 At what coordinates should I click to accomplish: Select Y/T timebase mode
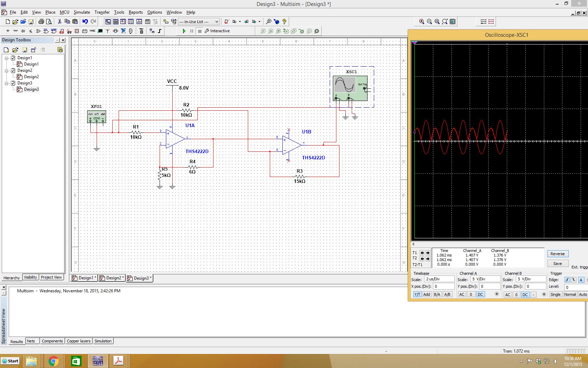[x=418, y=294]
